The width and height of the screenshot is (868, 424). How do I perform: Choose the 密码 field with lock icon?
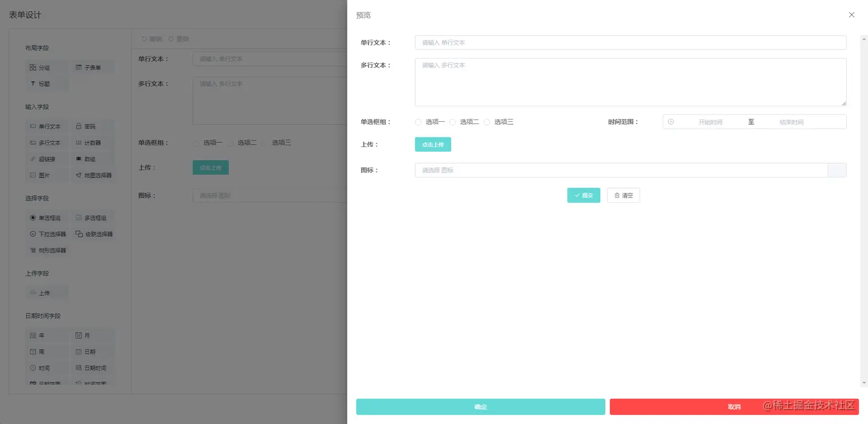[92, 126]
